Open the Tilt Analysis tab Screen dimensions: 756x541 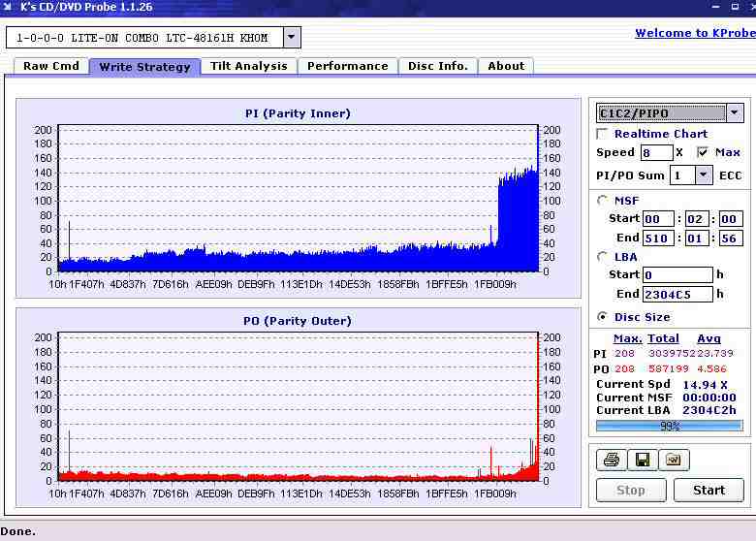(x=249, y=66)
